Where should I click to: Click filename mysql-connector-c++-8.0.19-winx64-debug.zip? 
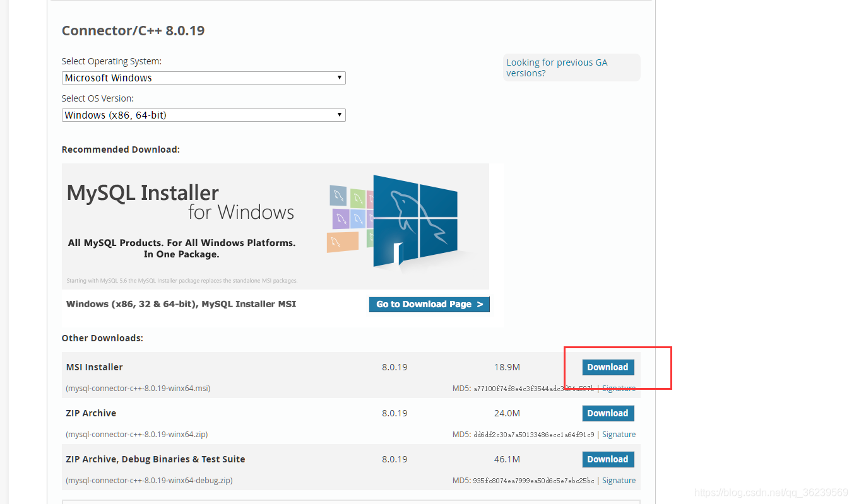pyautogui.click(x=149, y=481)
